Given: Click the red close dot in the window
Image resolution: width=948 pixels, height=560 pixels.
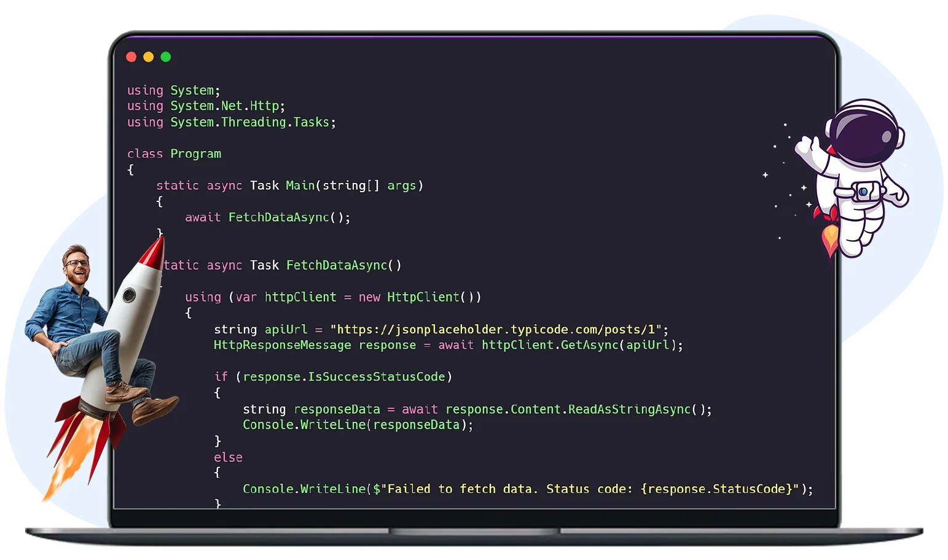Looking at the screenshot, I should [x=131, y=57].
